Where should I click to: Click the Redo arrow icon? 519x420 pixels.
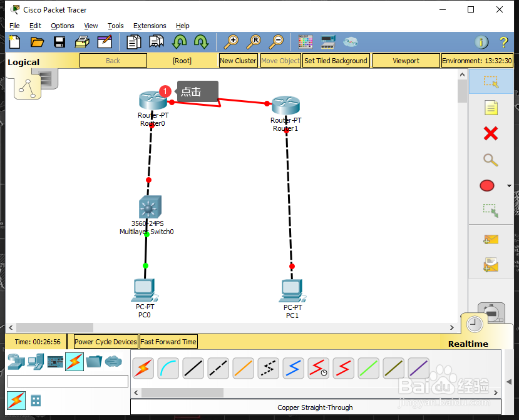click(x=201, y=42)
